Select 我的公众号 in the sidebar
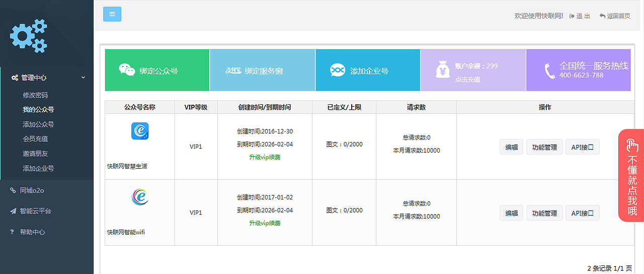The height and width of the screenshot is (274, 644). [x=38, y=109]
